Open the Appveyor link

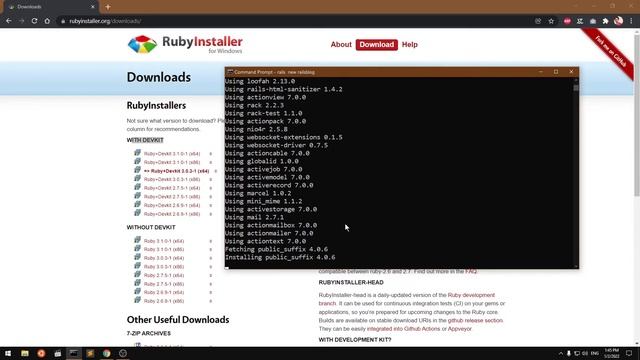coord(460,329)
